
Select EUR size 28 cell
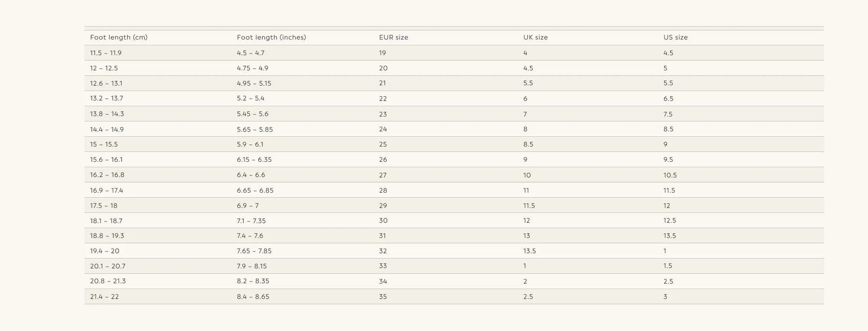click(x=383, y=191)
